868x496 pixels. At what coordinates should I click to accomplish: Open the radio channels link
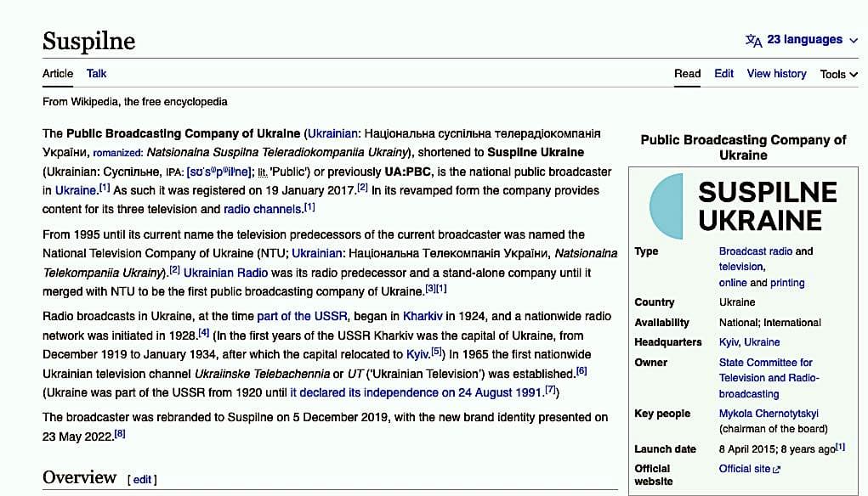point(263,209)
